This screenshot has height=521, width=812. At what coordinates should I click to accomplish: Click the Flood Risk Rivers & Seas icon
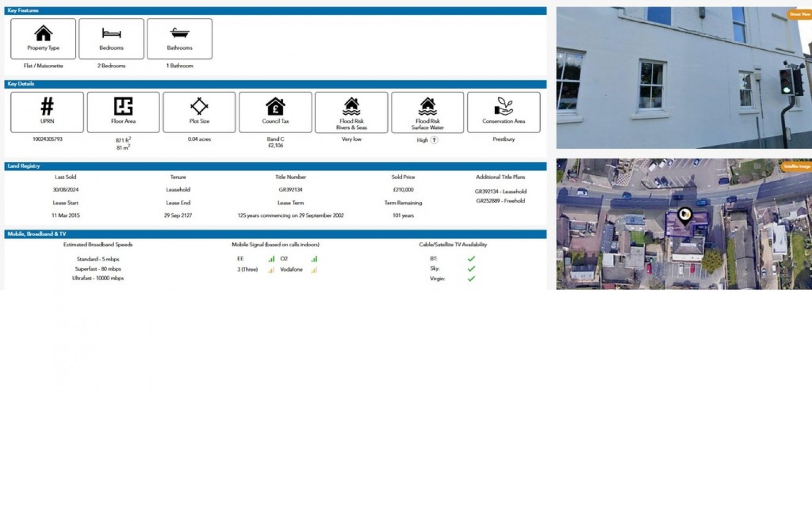point(351,106)
